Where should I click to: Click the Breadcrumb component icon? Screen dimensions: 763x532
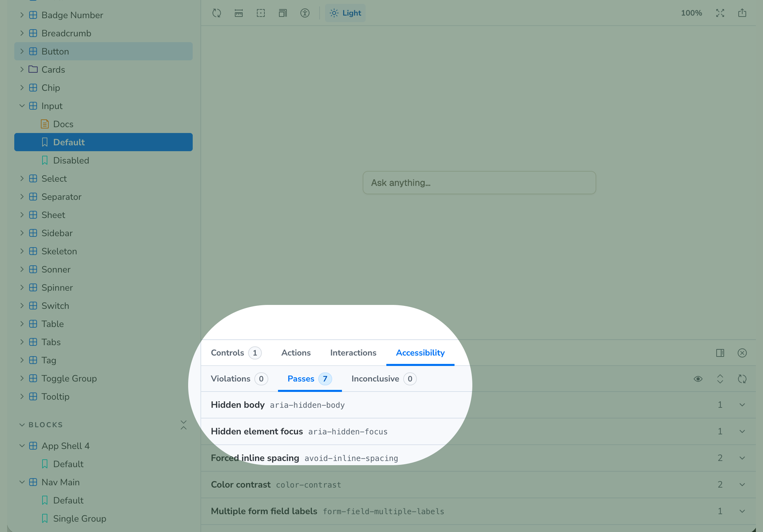(x=33, y=33)
